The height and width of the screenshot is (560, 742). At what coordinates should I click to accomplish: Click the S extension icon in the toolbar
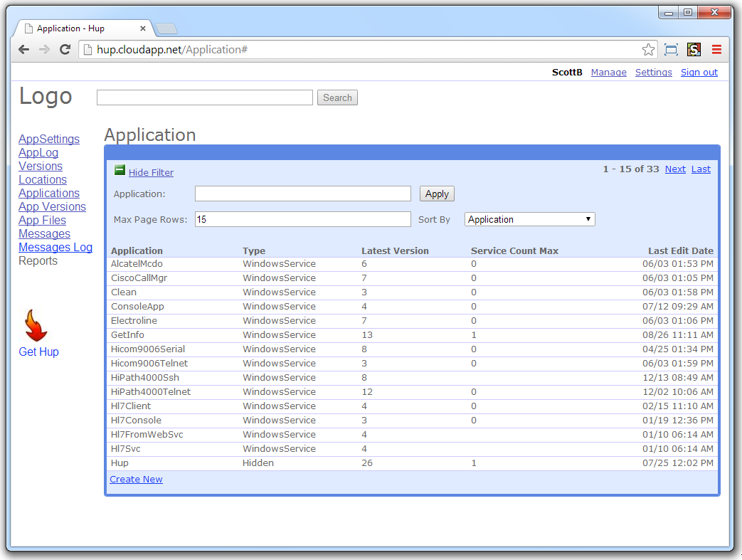click(x=694, y=50)
